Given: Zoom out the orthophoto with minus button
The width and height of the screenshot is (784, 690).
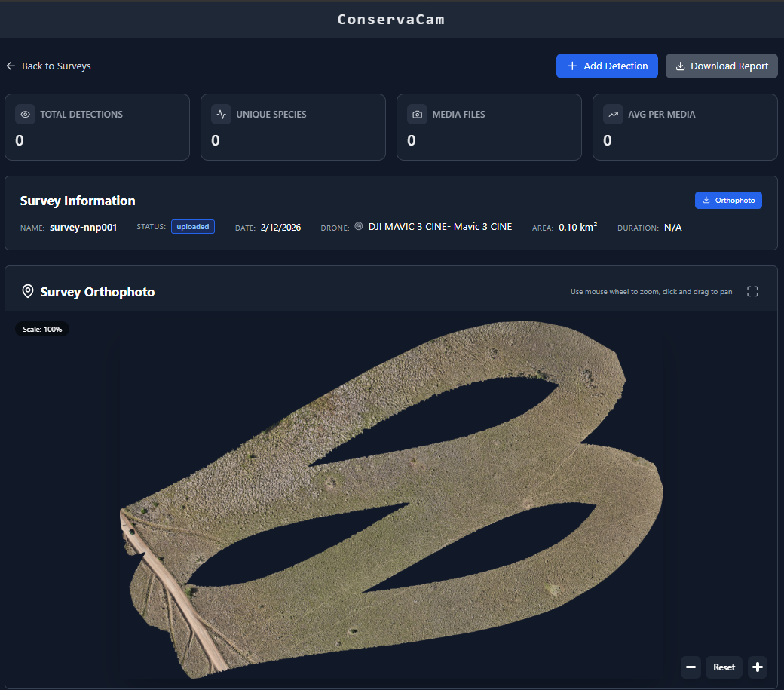Looking at the screenshot, I should pos(691,667).
